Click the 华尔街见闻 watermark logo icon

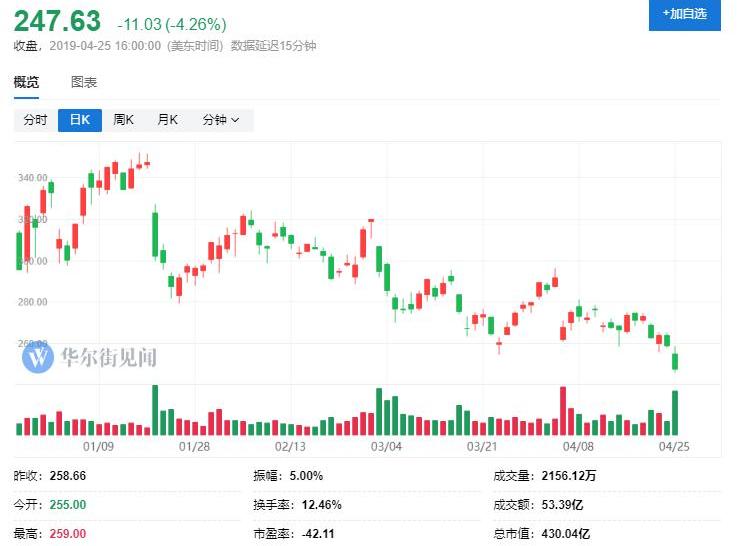coord(39,356)
